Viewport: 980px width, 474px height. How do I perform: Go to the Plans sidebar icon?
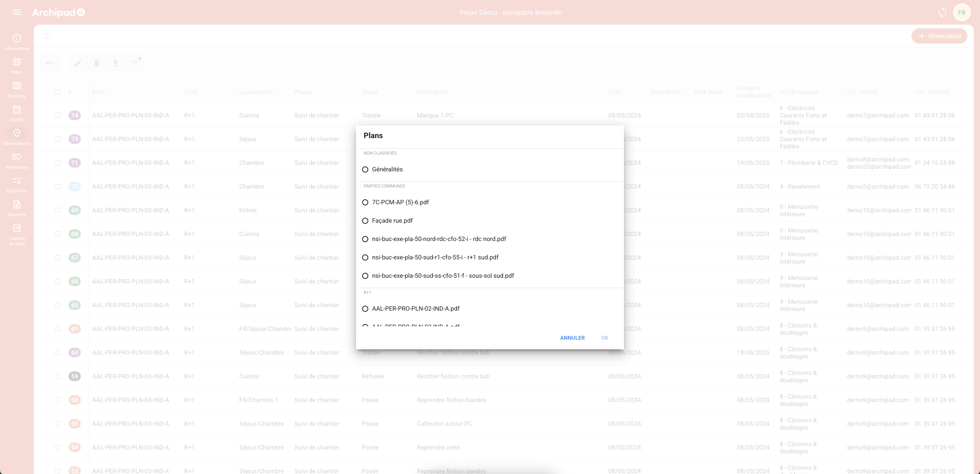coord(17,66)
